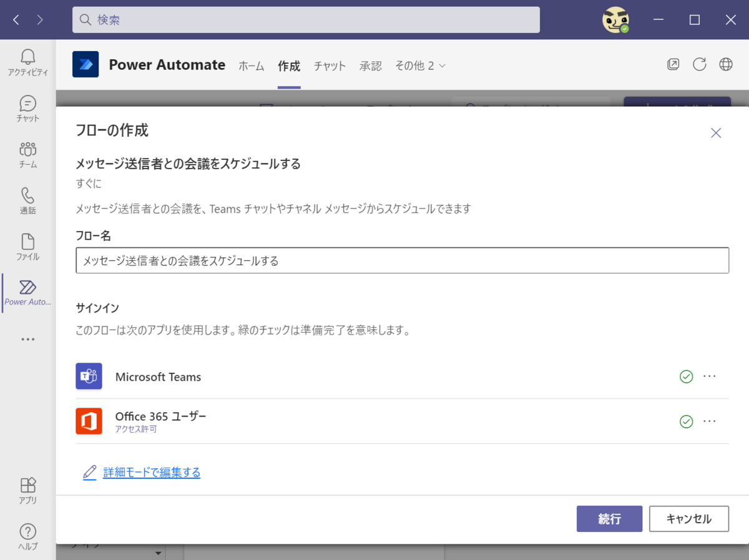The image size is (749, 560).
Task: Pop out the app in new window
Action: pyautogui.click(x=673, y=64)
